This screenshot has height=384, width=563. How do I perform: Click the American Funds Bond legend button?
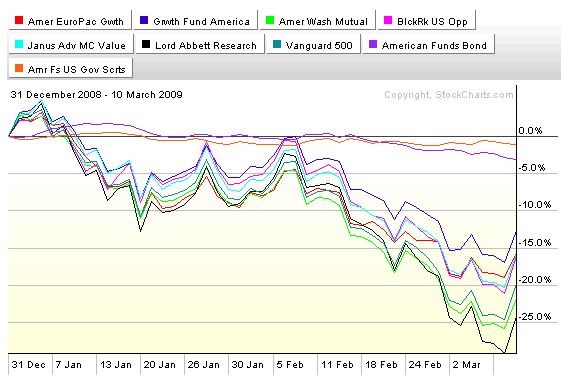click(x=428, y=45)
